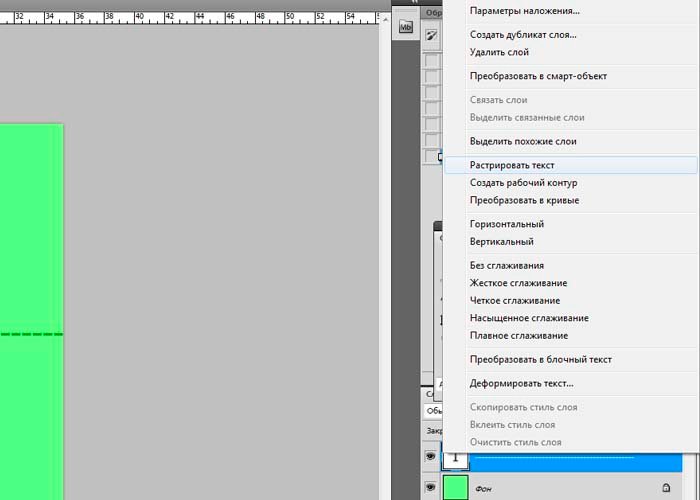The image size is (700, 500).
Task: Choose Создать рабочий контур
Action: point(523,183)
